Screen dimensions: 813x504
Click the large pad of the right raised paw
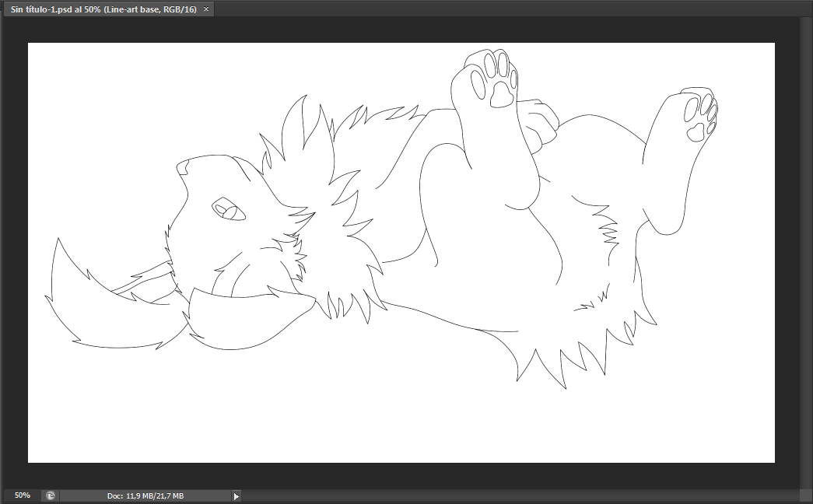[695, 132]
